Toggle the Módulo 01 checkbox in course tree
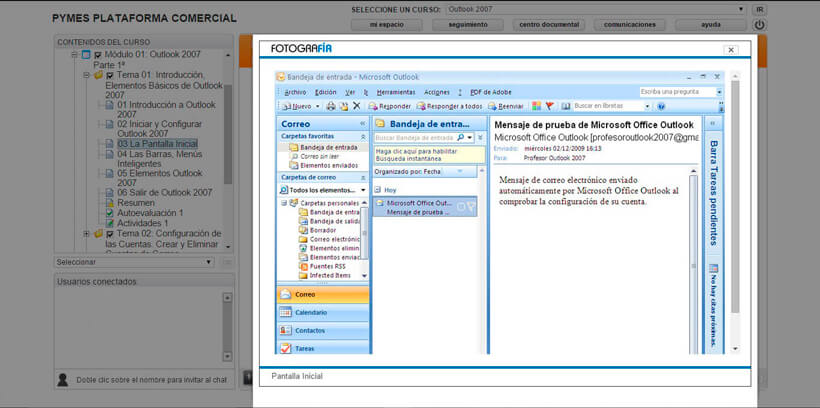 pyautogui.click(x=97, y=55)
